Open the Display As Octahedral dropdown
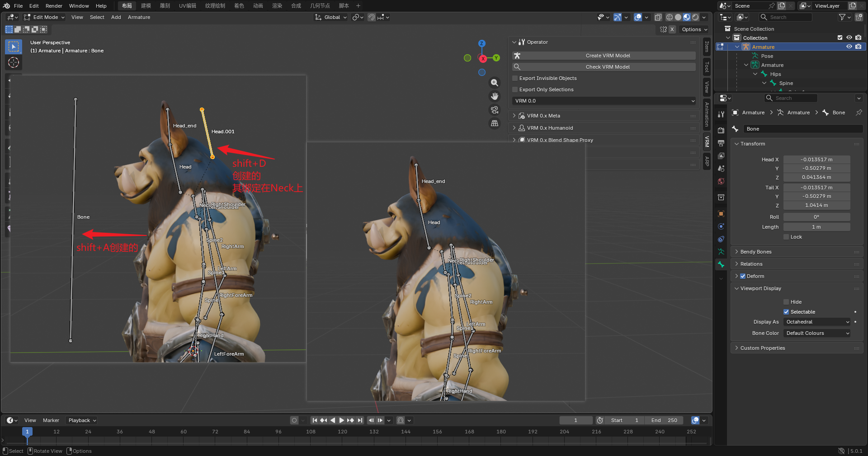 (x=817, y=322)
